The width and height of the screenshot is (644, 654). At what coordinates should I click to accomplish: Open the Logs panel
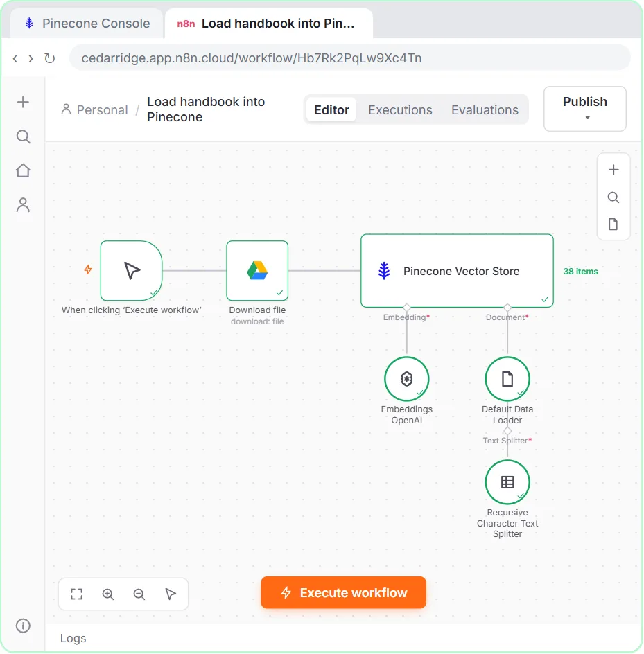73,638
